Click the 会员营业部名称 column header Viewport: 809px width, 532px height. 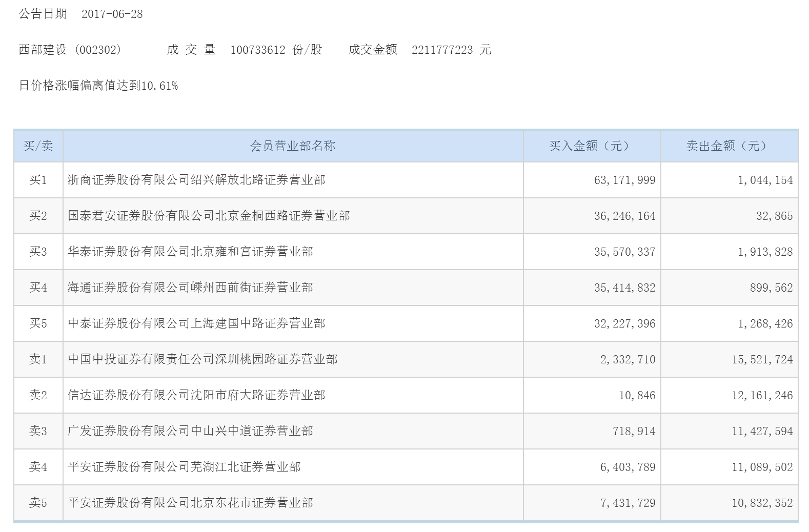click(x=293, y=146)
